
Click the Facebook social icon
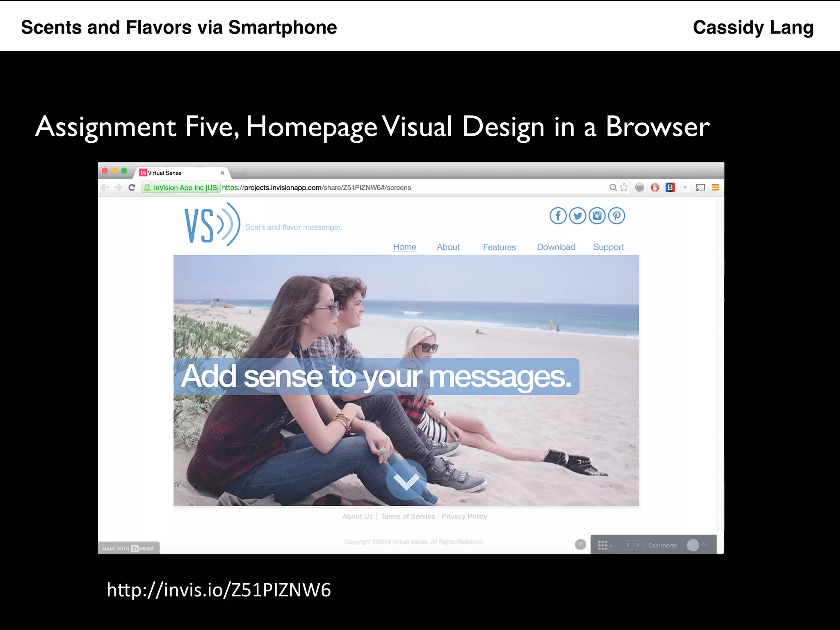(x=558, y=216)
